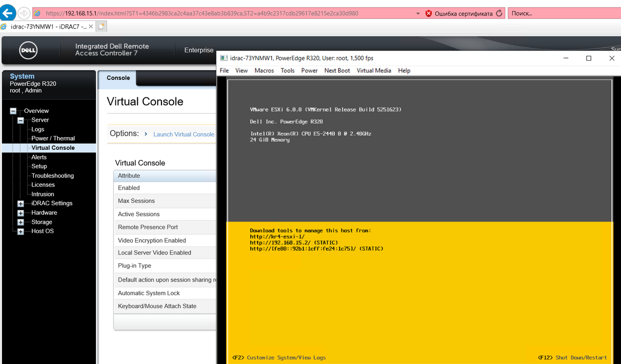The height and width of the screenshot is (364, 621).
Task: Select the idrac-73YNMW1 browser tab
Action: [x=48, y=27]
